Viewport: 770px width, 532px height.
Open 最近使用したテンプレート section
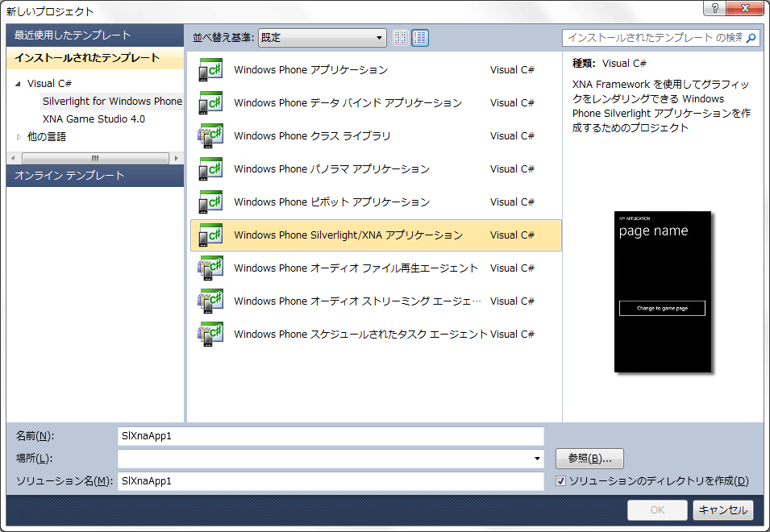coord(95,35)
